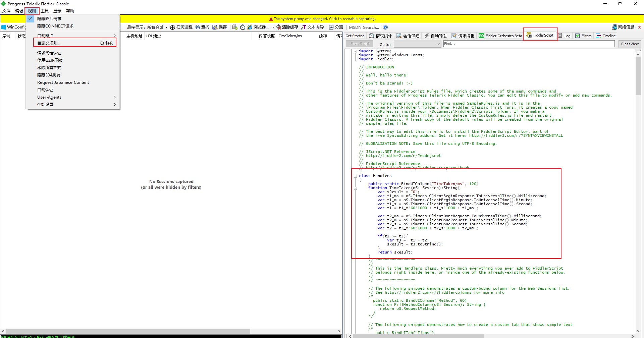Switch to the FiddlerScript tab
Image resolution: width=644 pixels, height=338 pixels.
coord(540,35)
